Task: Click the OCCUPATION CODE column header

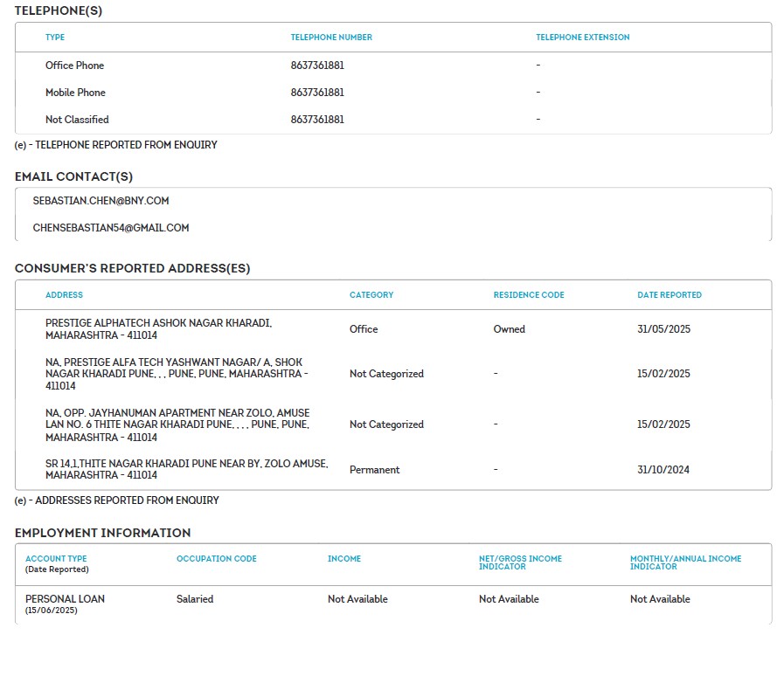Action: [217, 559]
